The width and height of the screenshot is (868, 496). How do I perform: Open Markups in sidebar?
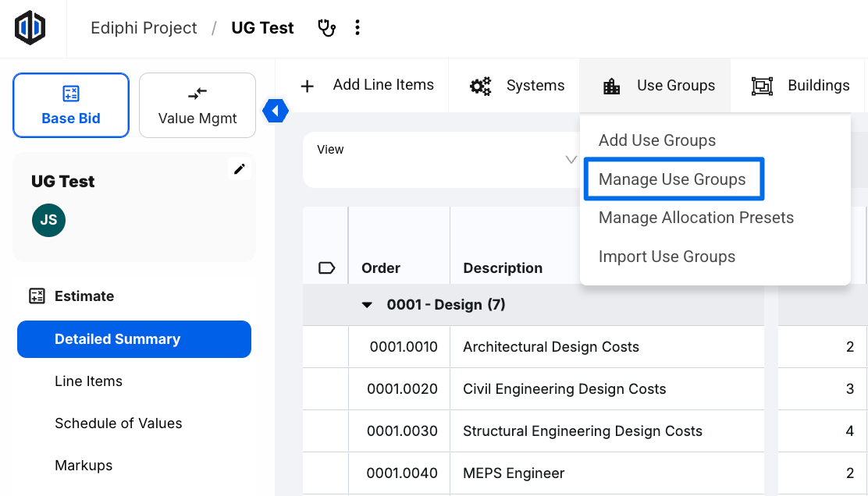84,466
